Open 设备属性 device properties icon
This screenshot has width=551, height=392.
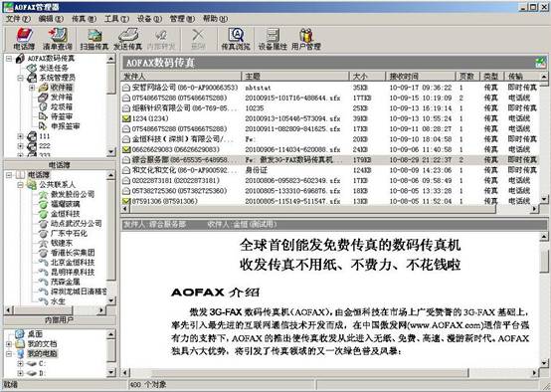pyautogui.click(x=273, y=39)
